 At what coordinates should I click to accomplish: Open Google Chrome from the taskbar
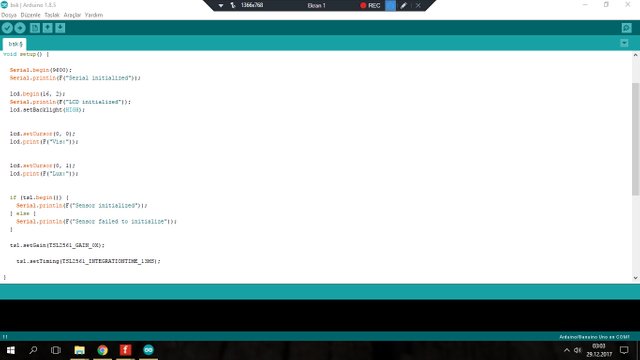coord(102,350)
